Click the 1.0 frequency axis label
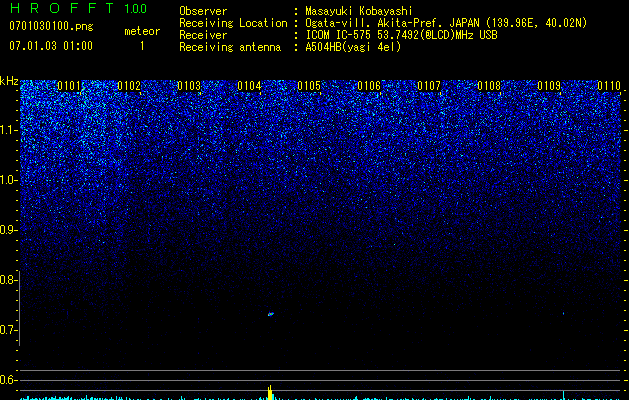The width and height of the screenshot is (629, 400). coord(8,180)
